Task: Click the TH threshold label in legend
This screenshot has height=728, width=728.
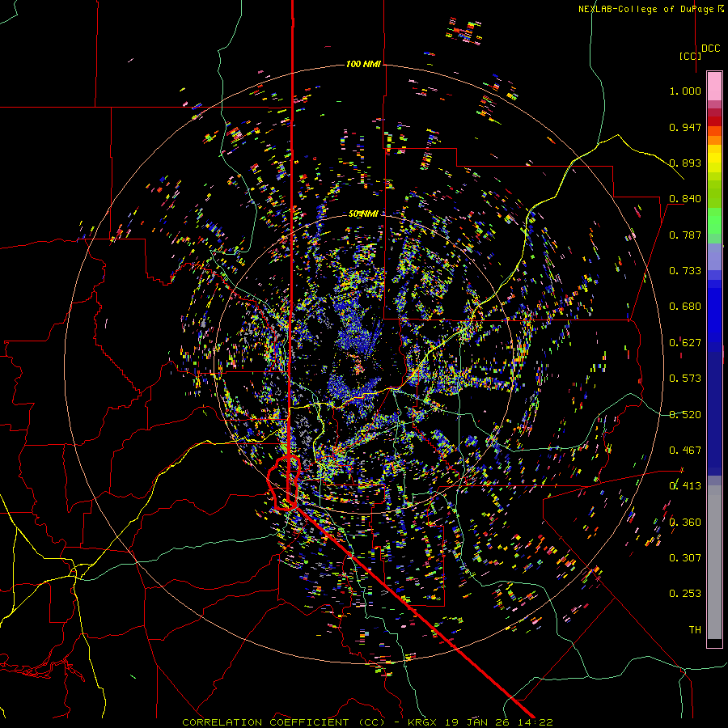Action: (695, 630)
